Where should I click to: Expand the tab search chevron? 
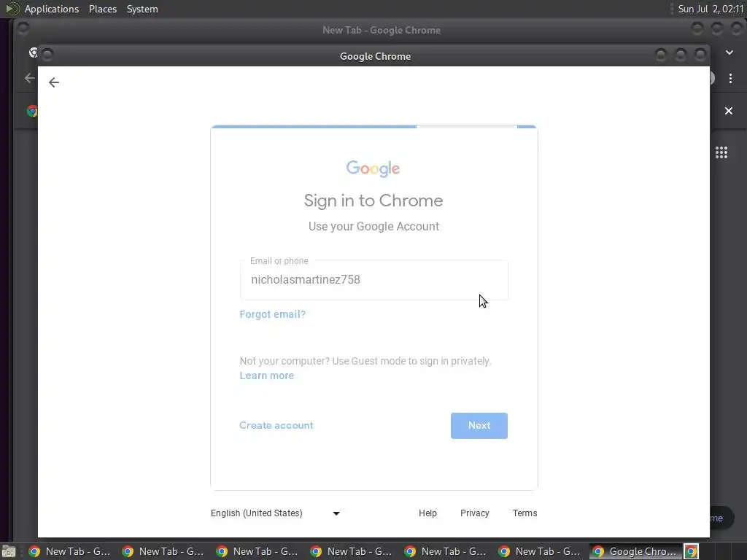point(729,52)
